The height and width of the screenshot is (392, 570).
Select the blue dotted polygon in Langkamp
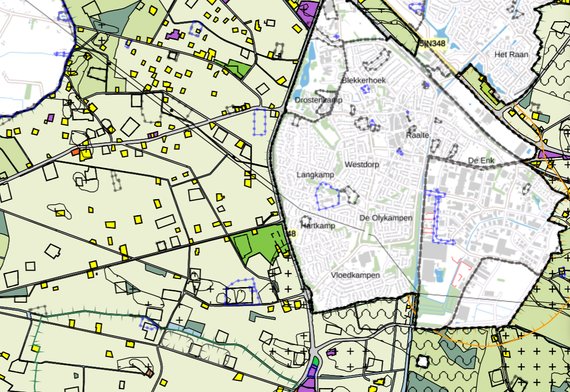328,197
